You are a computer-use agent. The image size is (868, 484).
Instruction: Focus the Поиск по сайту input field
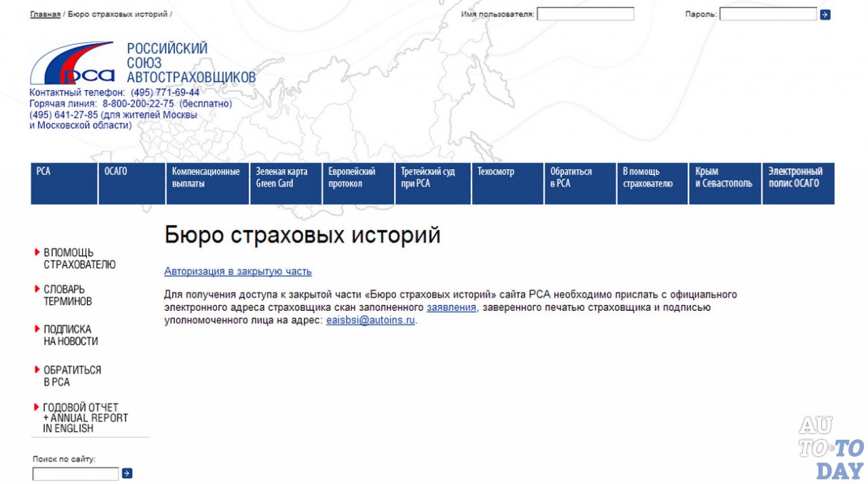(75, 474)
